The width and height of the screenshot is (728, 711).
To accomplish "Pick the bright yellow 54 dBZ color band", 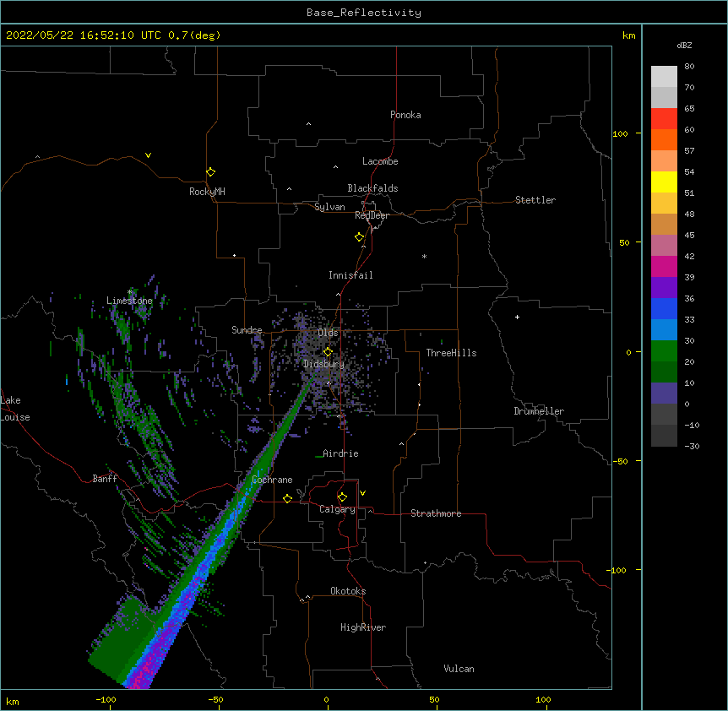I will [x=664, y=182].
